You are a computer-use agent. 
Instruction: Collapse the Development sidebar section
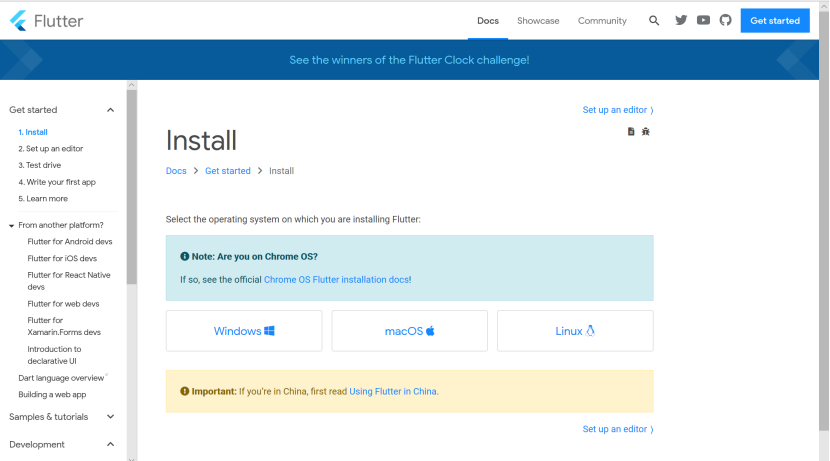pos(62,445)
